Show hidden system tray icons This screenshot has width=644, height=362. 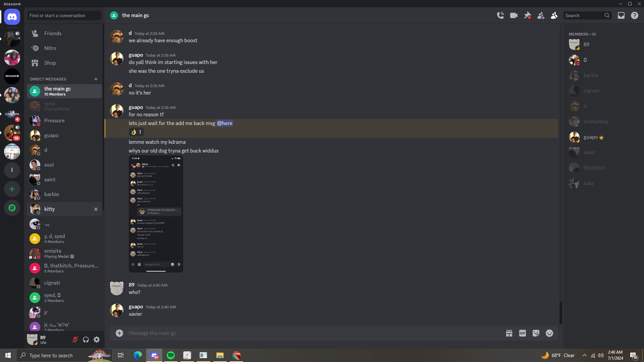[585, 355]
